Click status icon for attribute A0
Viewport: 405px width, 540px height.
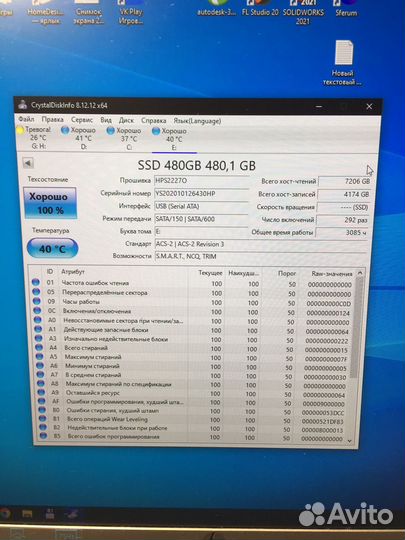coord(38,320)
